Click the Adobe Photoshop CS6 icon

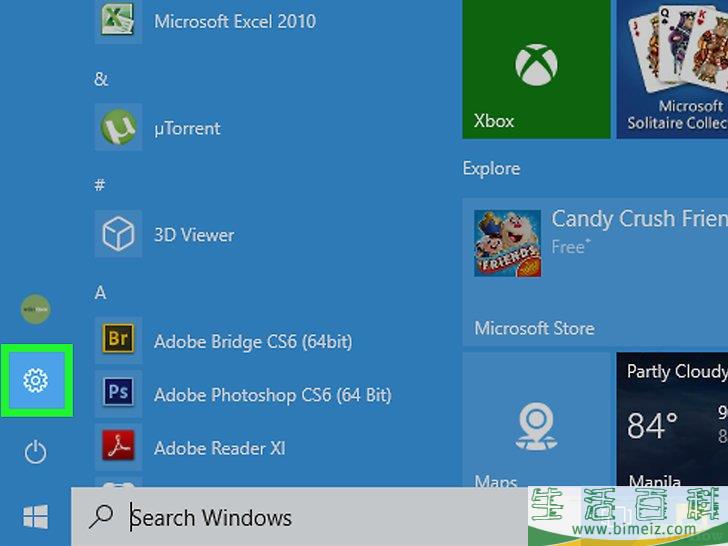click(118, 393)
